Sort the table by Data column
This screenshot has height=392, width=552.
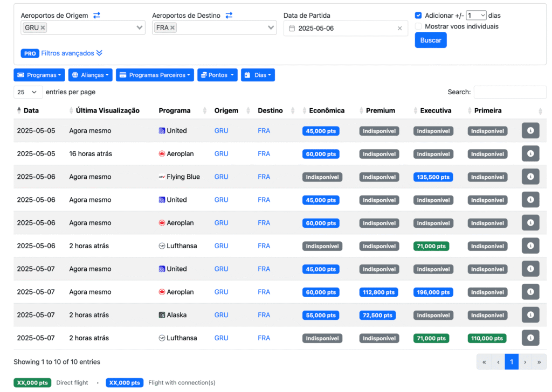pos(31,110)
